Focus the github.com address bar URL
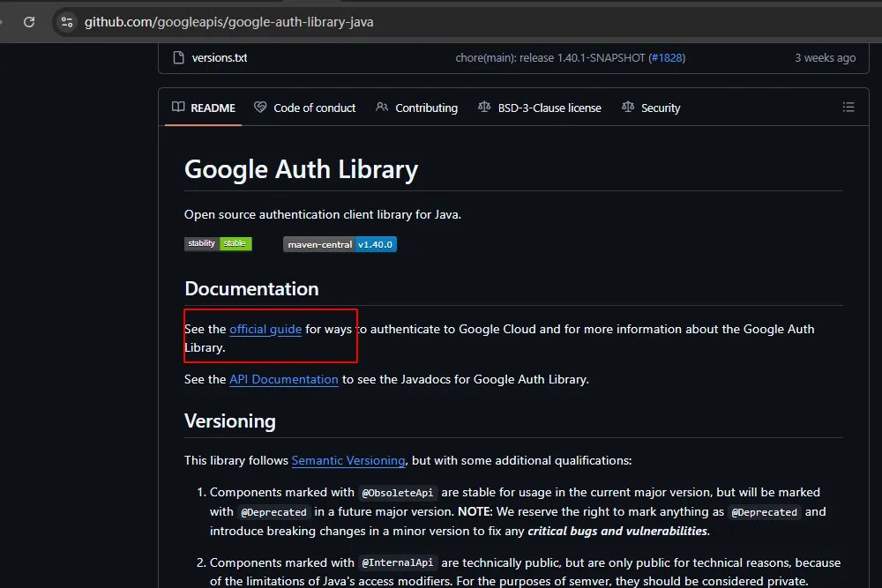 point(229,22)
